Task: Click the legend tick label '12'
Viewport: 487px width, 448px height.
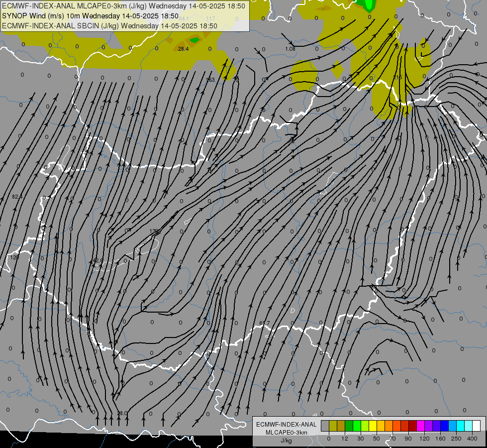Action: click(x=345, y=439)
